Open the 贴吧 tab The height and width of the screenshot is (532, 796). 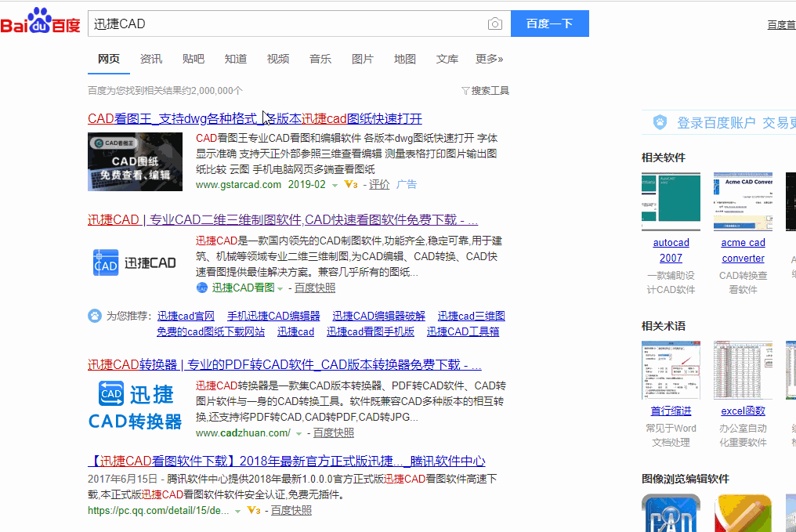[x=194, y=59]
